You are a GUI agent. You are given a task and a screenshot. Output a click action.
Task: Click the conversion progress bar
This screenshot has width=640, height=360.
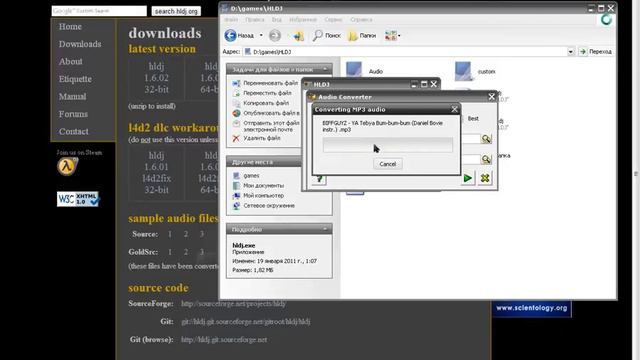tap(388, 145)
